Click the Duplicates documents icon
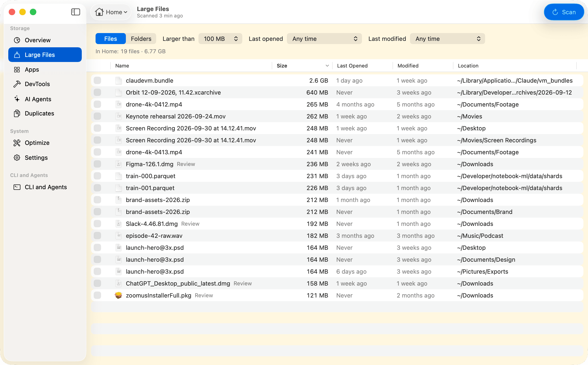Screen dimensions: 588x365 click(17, 113)
